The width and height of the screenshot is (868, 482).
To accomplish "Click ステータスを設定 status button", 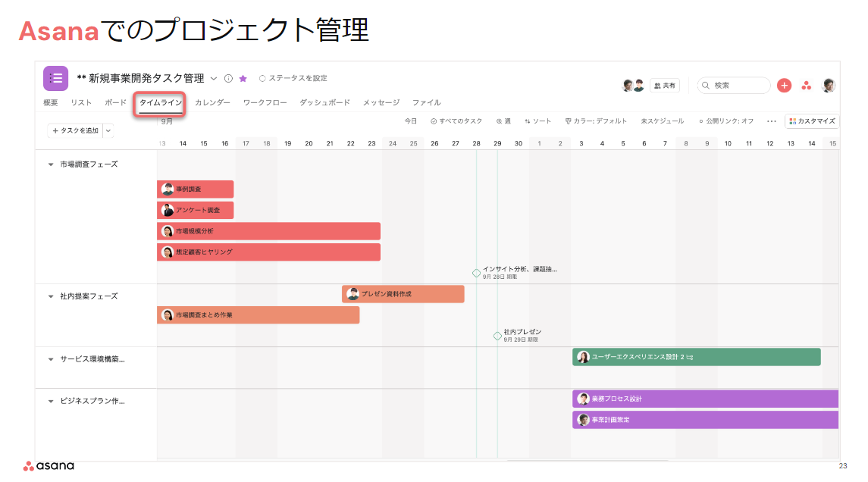I will [293, 78].
